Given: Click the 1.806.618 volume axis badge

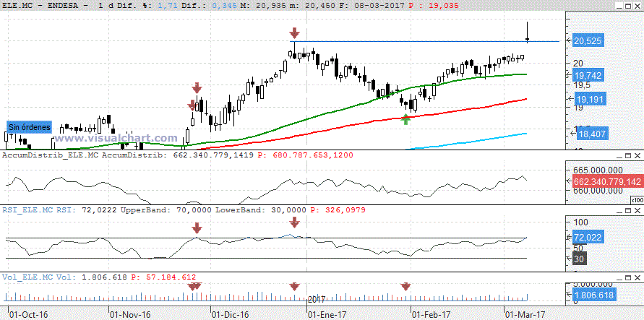Looking at the screenshot, I should click(x=594, y=295).
